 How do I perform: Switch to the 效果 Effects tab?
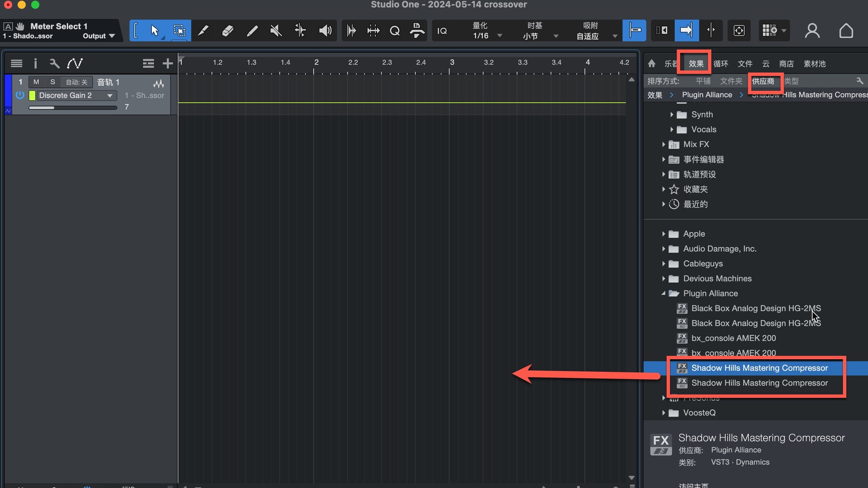point(696,64)
